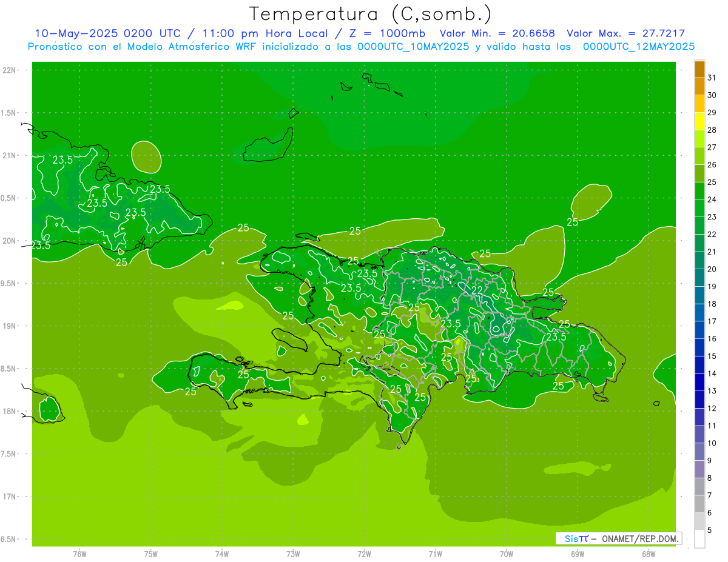This screenshot has height=562, width=728.
Task: Click the "0000UTC_12MAY2025" valid-until time text
Action: click(x=639, y=47)
